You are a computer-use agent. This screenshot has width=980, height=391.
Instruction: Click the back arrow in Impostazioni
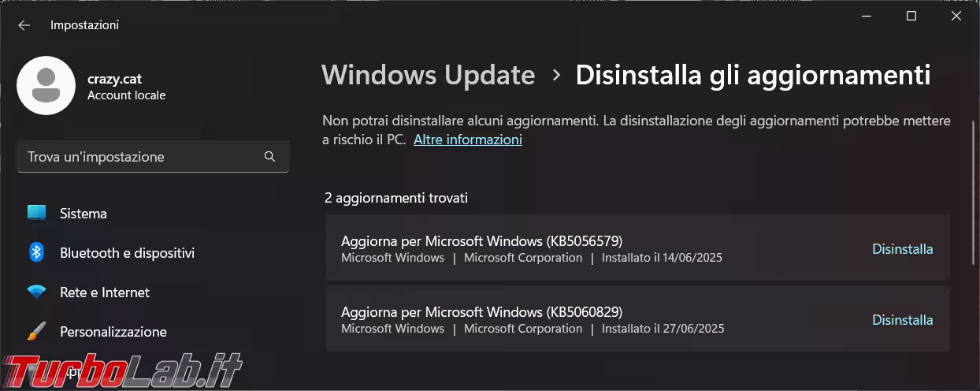tap(24, 25)
